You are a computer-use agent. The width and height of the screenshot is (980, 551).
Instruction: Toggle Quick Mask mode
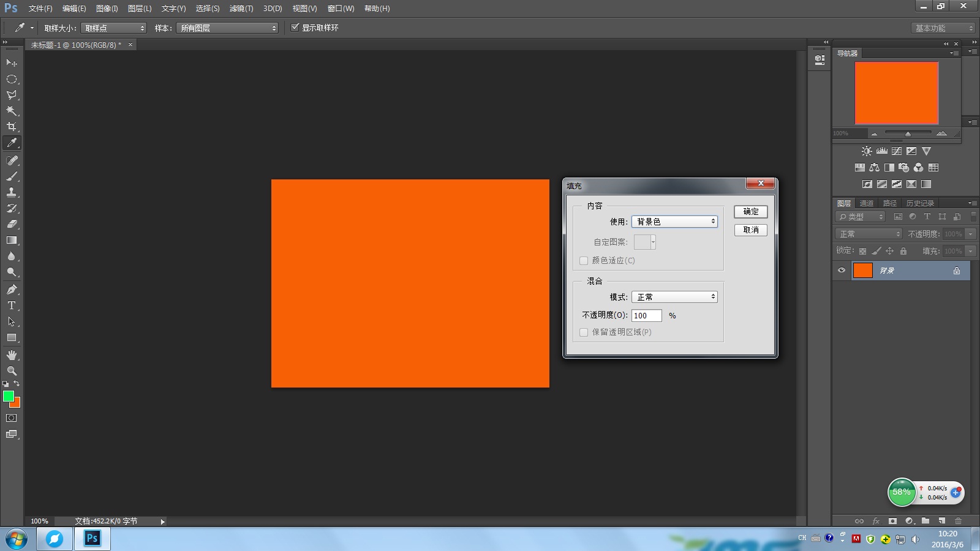click(x=12, y=418)
